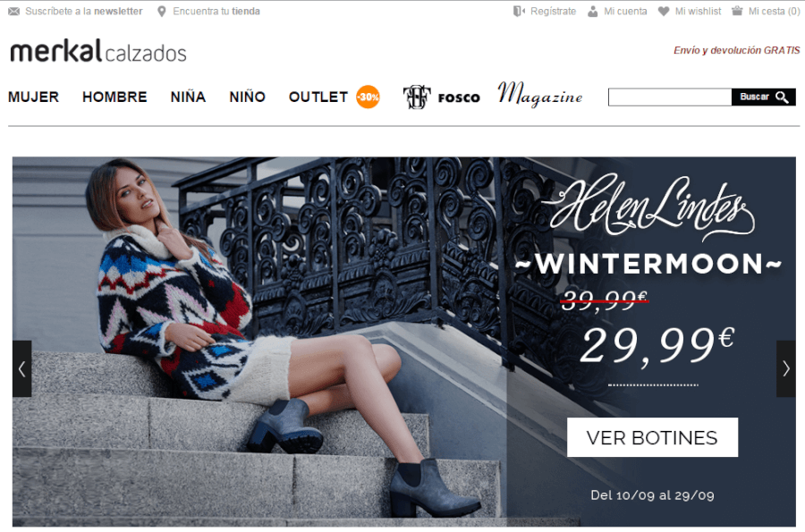
Task: Open the HOMBRE category menu
Action: tap(114, 97)
